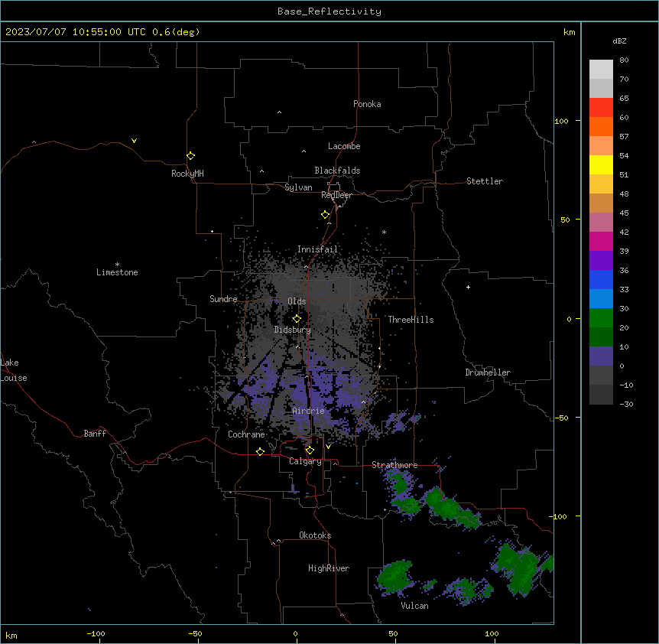
Task: Click the ThreeHills label
Action: (x=411, y=320)
